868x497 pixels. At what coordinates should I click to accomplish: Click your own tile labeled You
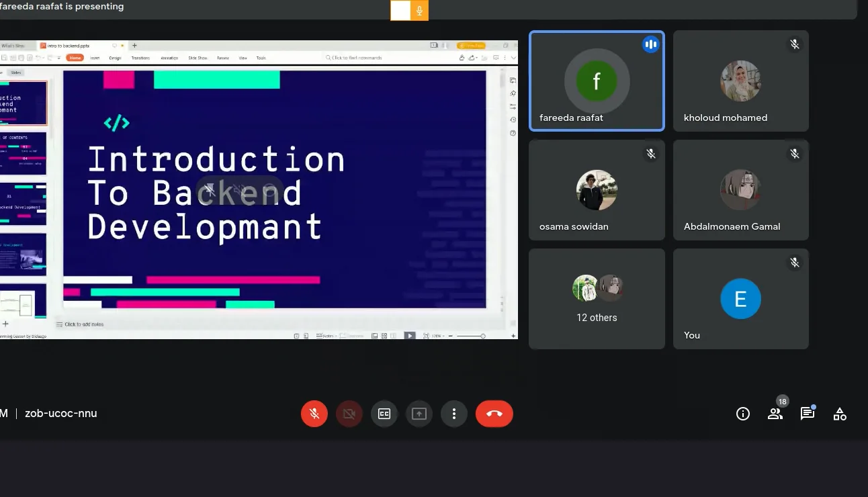pos(741,299)
